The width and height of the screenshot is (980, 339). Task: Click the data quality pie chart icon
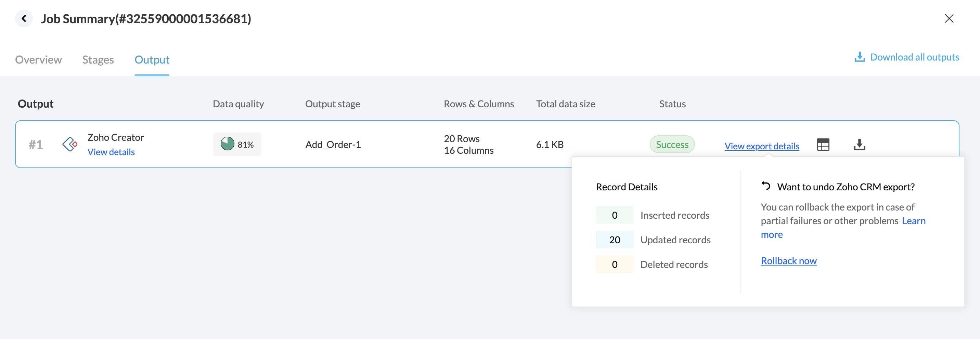228,144
